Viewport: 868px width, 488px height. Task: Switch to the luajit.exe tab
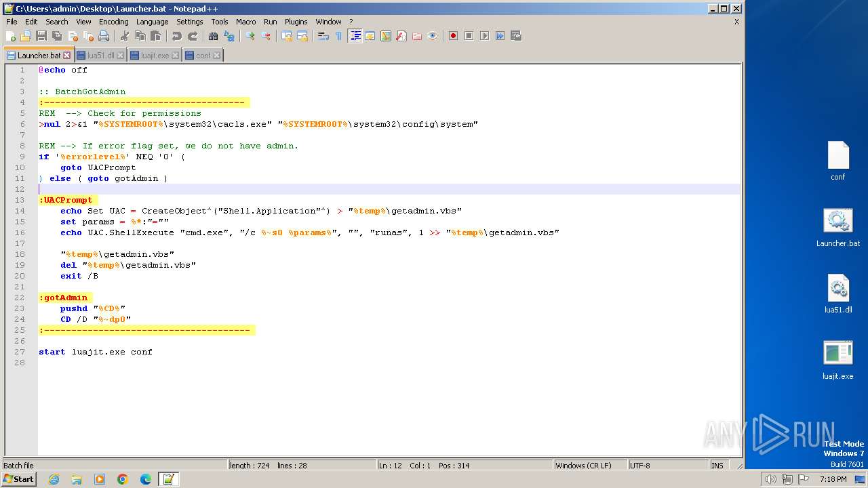click(155, 56)
